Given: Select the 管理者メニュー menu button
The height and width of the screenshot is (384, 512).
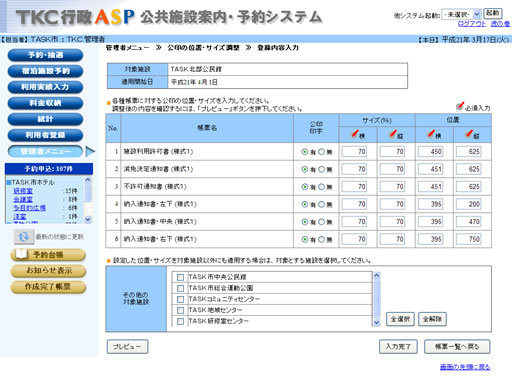Looking at the screenshot, I should pyautogui.click(x=45, y=151).
